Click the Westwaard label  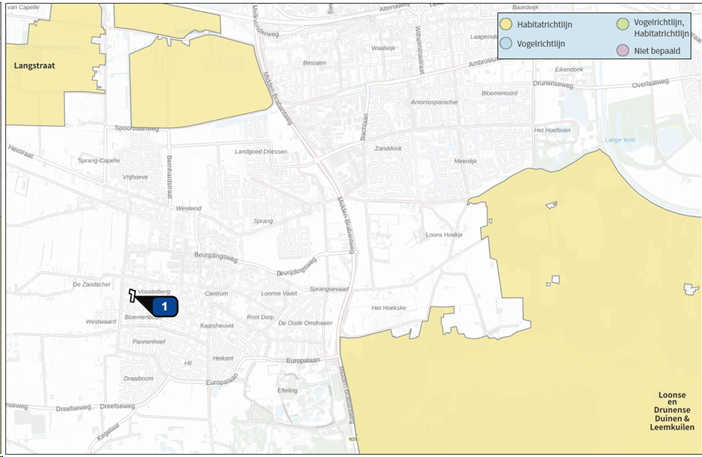click(x=101, y=322)
